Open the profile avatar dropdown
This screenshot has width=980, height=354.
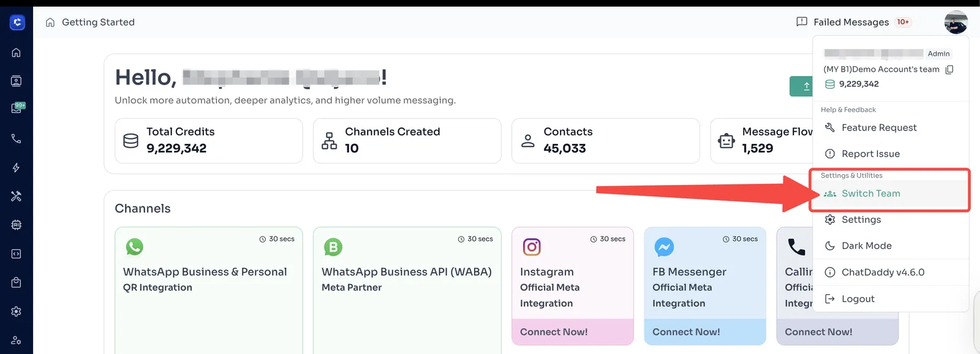(x=956, y=23)
